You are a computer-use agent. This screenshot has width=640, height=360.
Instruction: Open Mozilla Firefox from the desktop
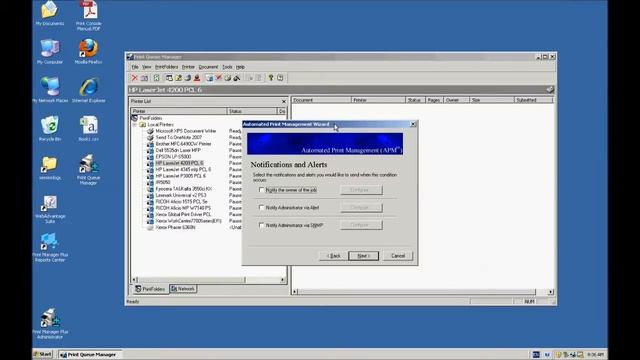pos(89,51)
